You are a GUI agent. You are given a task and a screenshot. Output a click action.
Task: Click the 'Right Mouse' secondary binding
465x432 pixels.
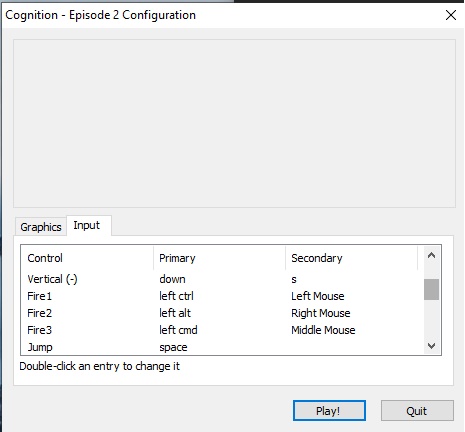pos(321,313)
